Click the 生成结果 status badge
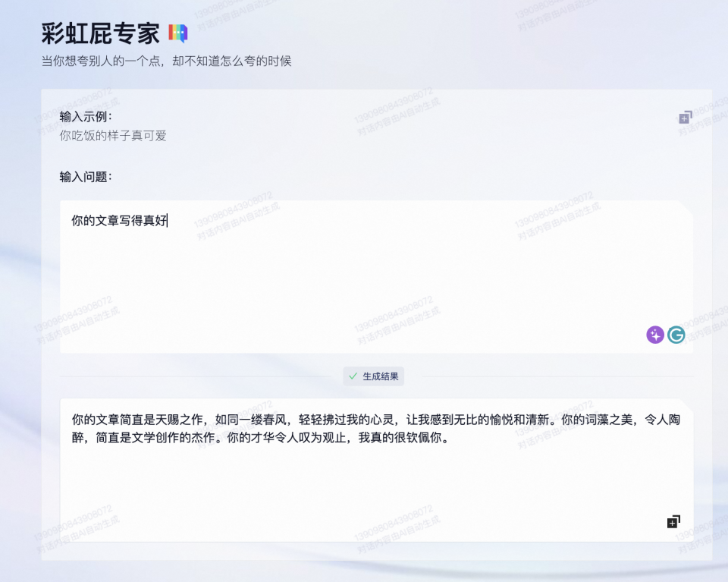Viewport: 728px width, 582px height. (x=373, y=376)
